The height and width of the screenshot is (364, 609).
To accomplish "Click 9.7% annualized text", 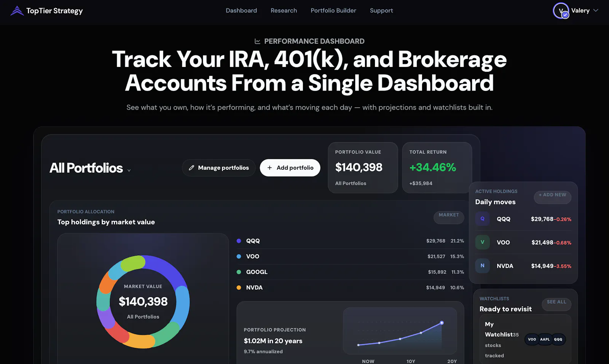I will click(263, 351).
